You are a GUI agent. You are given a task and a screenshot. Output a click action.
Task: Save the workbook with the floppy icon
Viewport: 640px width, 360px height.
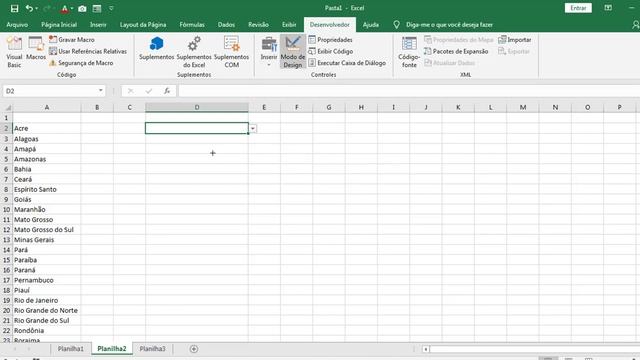tap(14, 8)
